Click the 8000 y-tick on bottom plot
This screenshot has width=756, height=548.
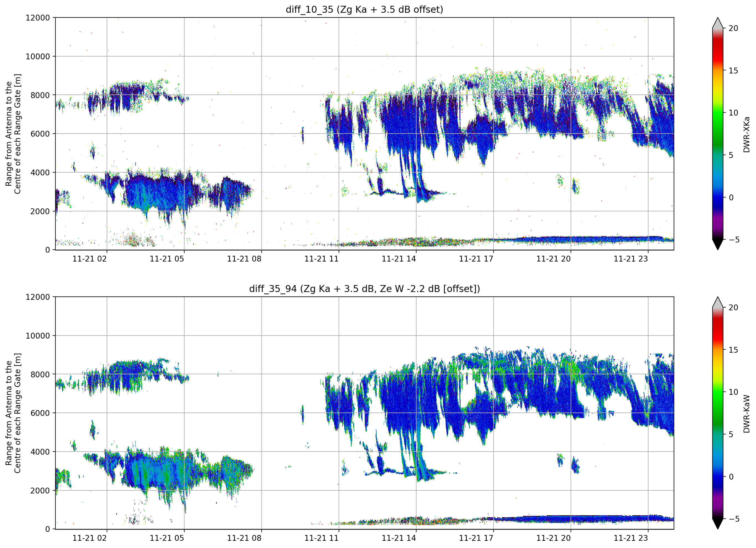click(40, 375)
